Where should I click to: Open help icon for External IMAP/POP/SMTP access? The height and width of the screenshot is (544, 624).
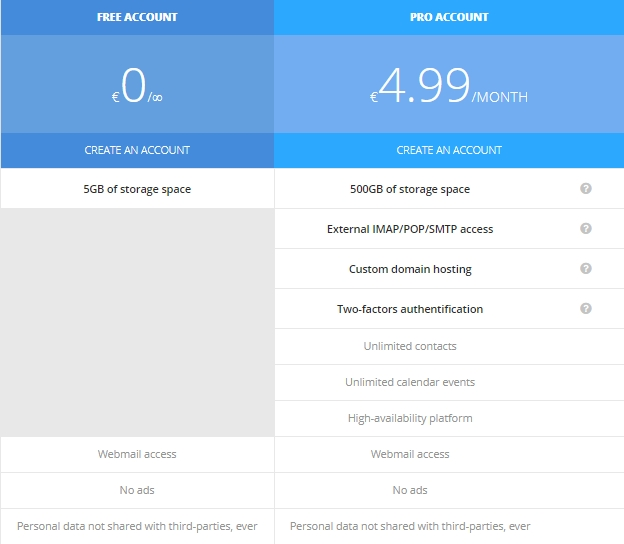(585, 228)
